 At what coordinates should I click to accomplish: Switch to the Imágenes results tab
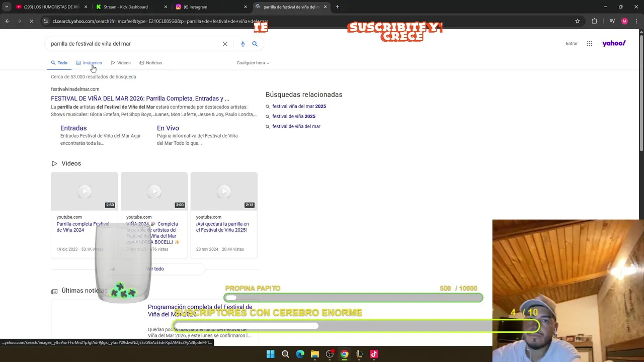pos(89,63)
